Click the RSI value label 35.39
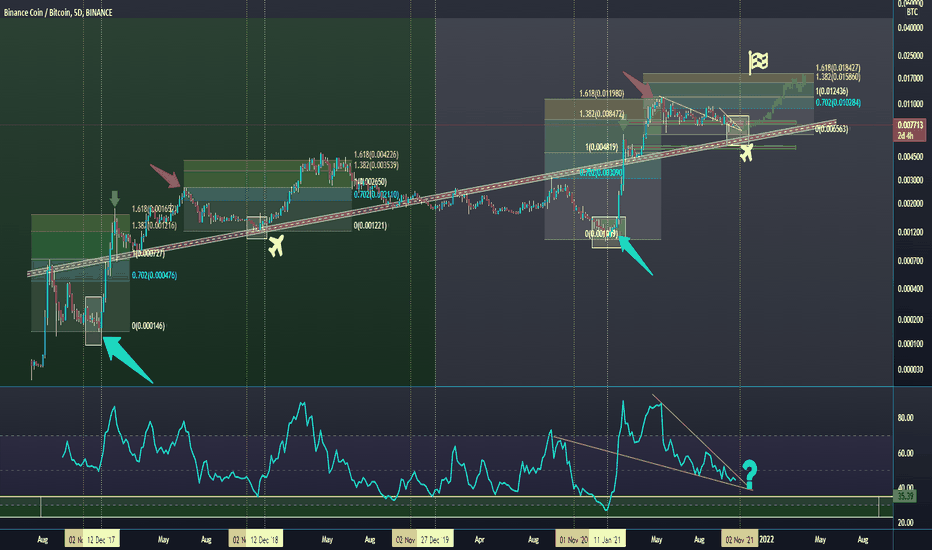This screenshot has height=550, width=932. (905, 496)
